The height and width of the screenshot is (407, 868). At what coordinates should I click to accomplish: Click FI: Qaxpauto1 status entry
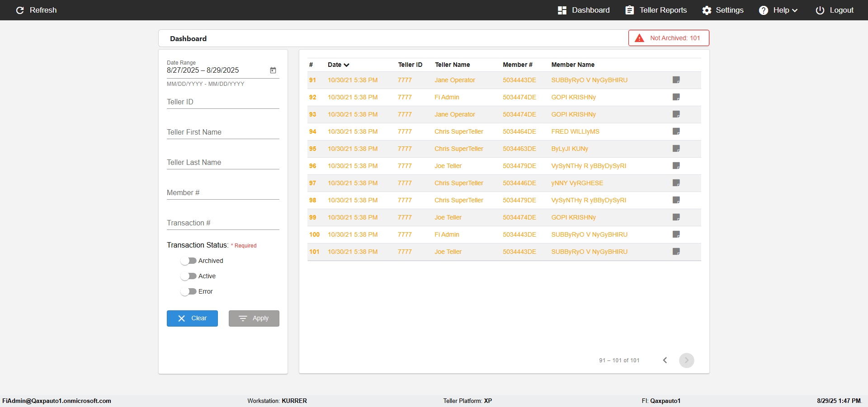[x=661, y=401]
